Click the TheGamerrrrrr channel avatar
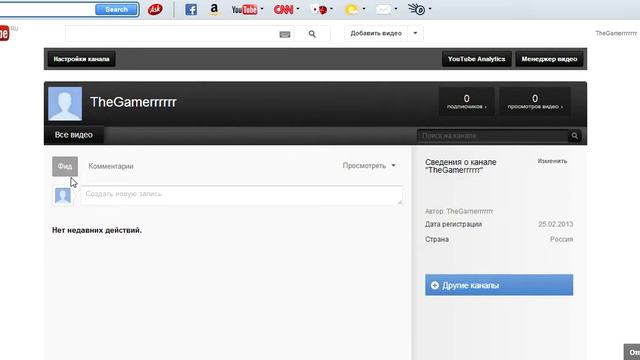 coord(65,104)
